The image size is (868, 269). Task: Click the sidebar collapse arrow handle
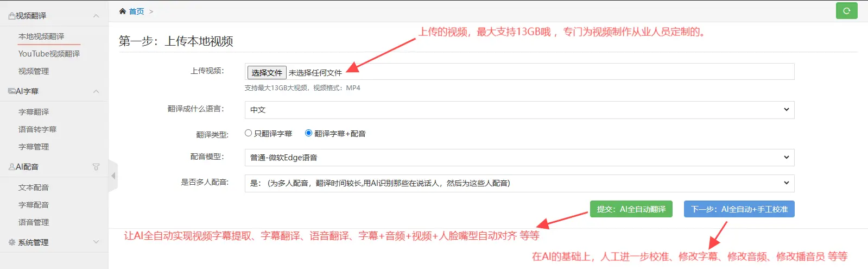(113, 176)
